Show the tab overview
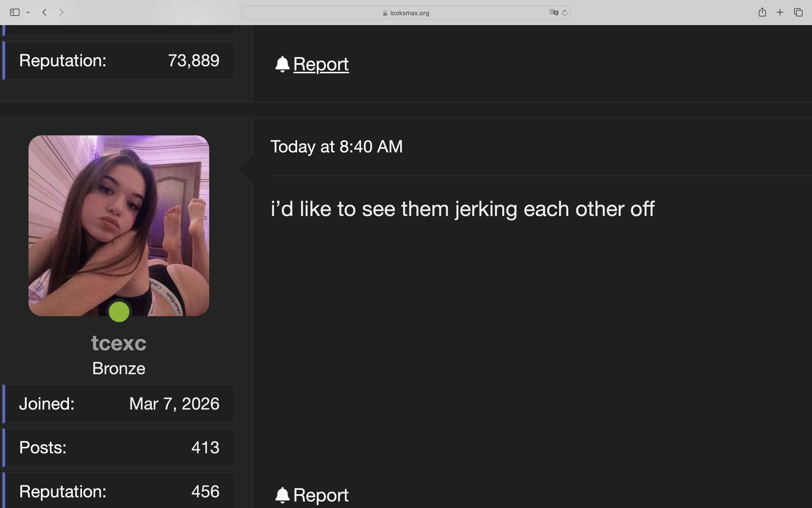The height and width of the screenshot is (508, 812). pos(798,12)
